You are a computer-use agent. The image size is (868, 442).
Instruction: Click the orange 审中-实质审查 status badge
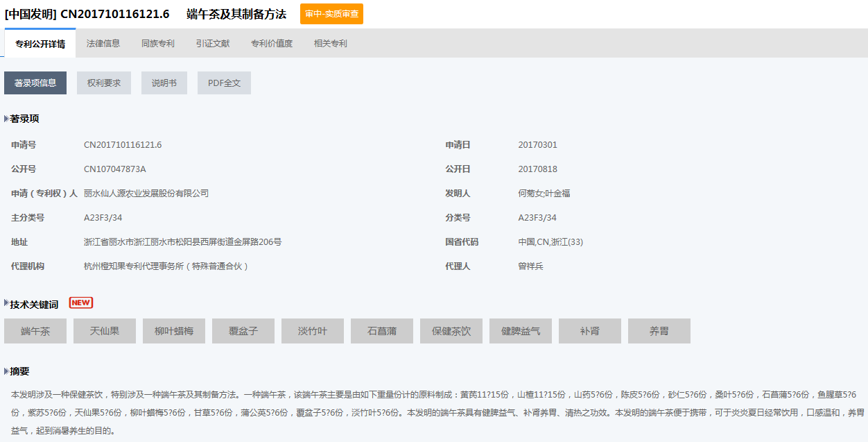[331, 14]
